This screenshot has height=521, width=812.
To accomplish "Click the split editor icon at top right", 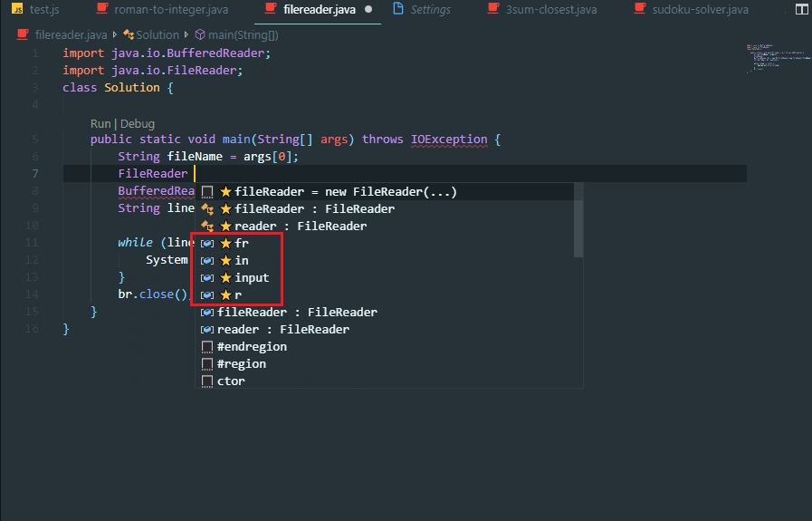I will [801, 10].
